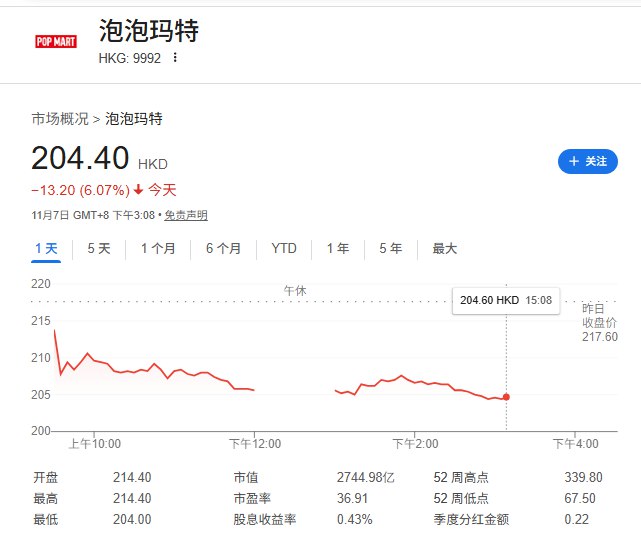Image resolution: width=641 pixels, height=538 pixels.
Task: Click the 下午4:00 axis label
Action: pos(575,444)
